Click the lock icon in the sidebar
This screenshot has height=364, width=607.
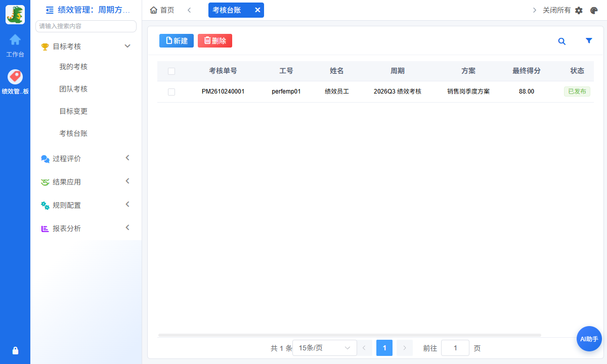coord(15,350)
